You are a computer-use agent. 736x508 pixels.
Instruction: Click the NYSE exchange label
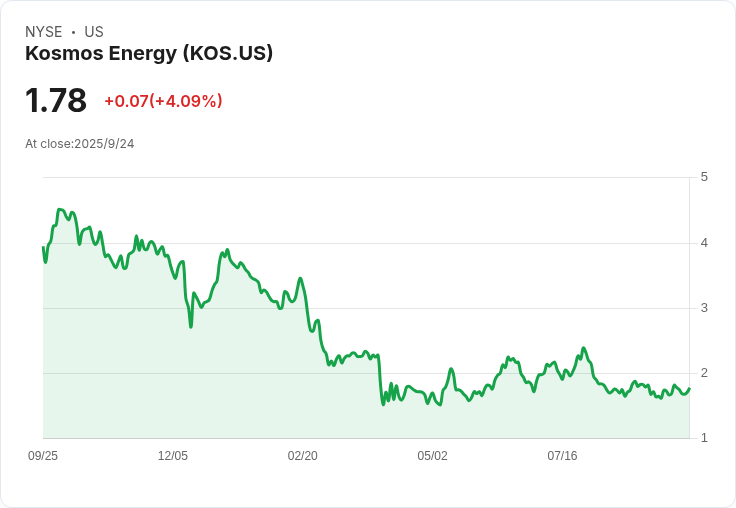coord(44,32)
